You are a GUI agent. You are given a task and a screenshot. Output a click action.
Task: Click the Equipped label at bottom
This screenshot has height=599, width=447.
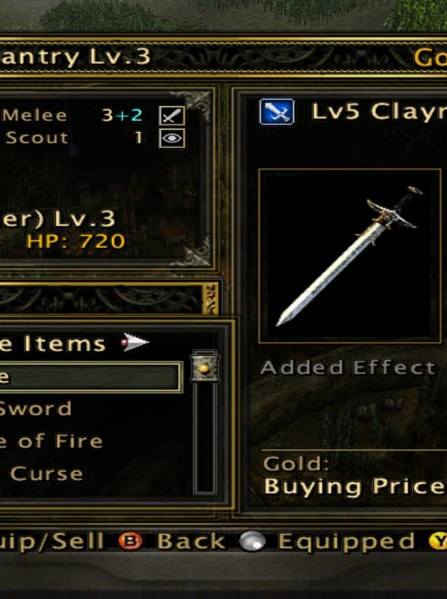click(346, 542)
